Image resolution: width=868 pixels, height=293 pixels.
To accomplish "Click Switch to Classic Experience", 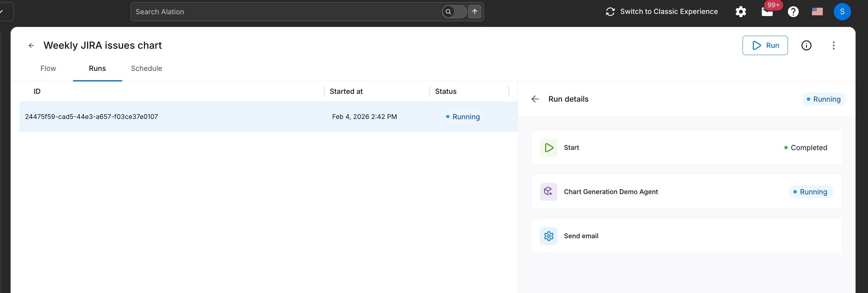I will [669, 12].
